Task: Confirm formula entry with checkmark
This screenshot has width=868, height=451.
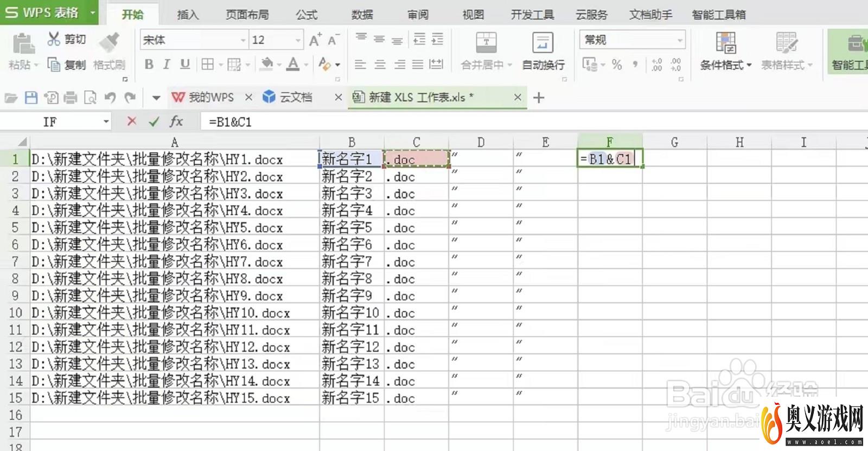Action: [154, 122]
